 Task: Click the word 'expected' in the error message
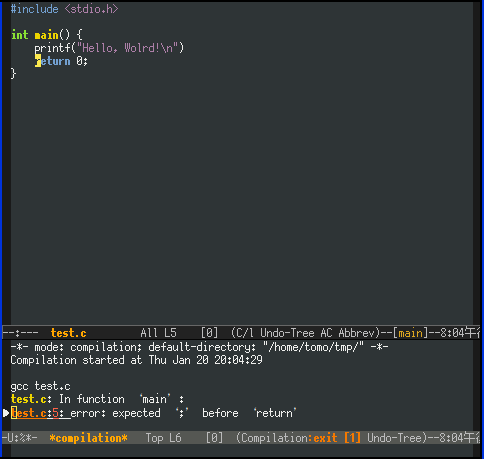click(136, 413)
